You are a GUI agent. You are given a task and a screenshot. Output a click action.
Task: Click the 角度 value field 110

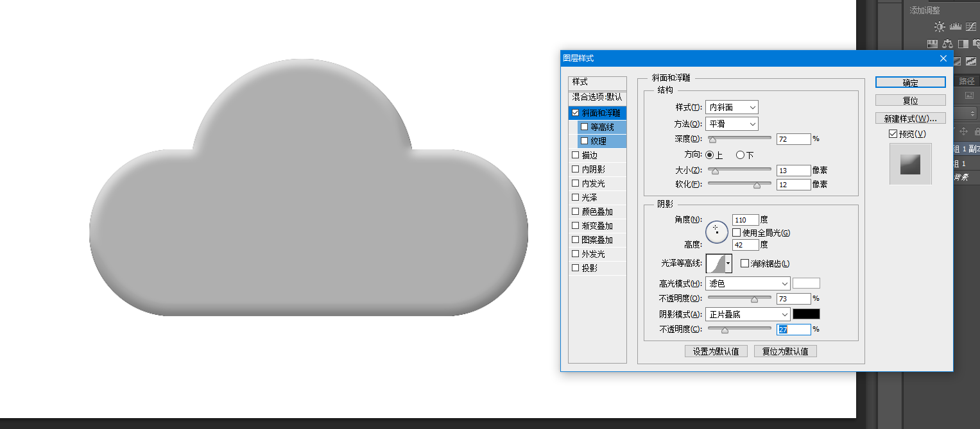[746, 220]
